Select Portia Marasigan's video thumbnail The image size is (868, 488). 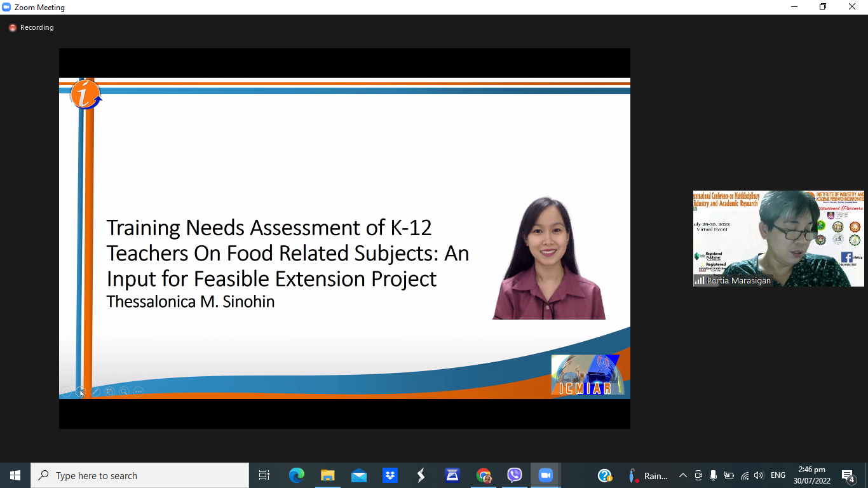[x=778, y=238]
